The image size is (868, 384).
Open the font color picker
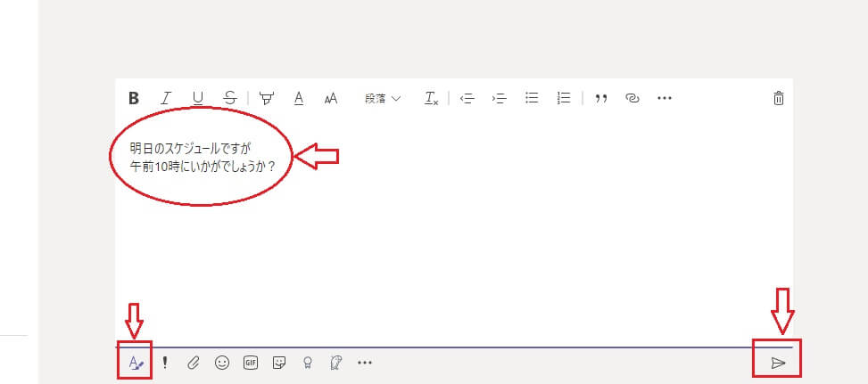[299, 99]
